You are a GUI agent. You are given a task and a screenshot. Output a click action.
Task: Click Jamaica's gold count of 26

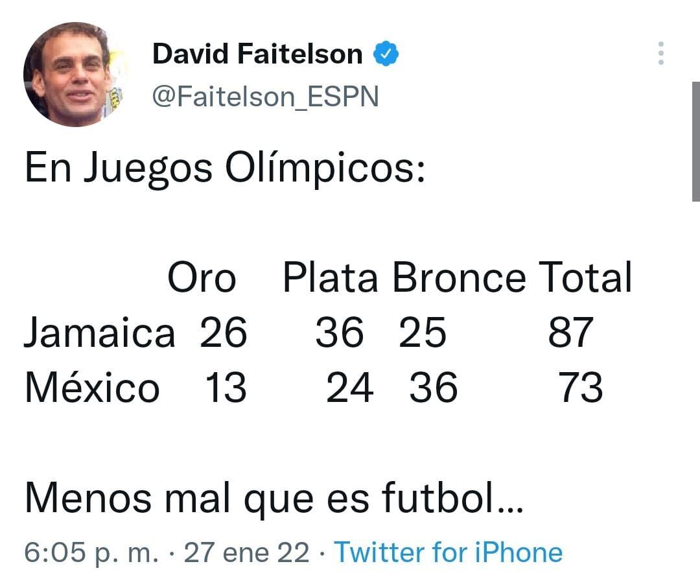[223, 333]
